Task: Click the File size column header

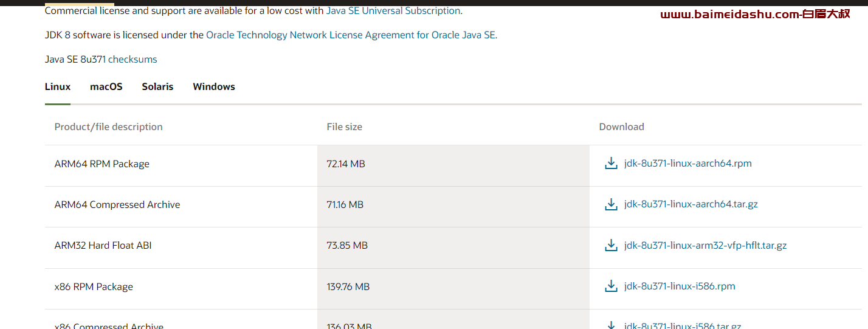Action: (344, 126)
